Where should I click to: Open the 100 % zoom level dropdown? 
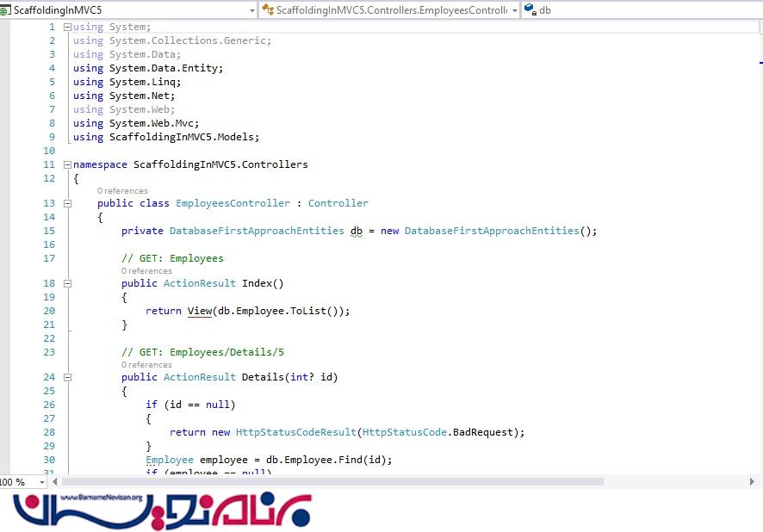click(42, 482)
